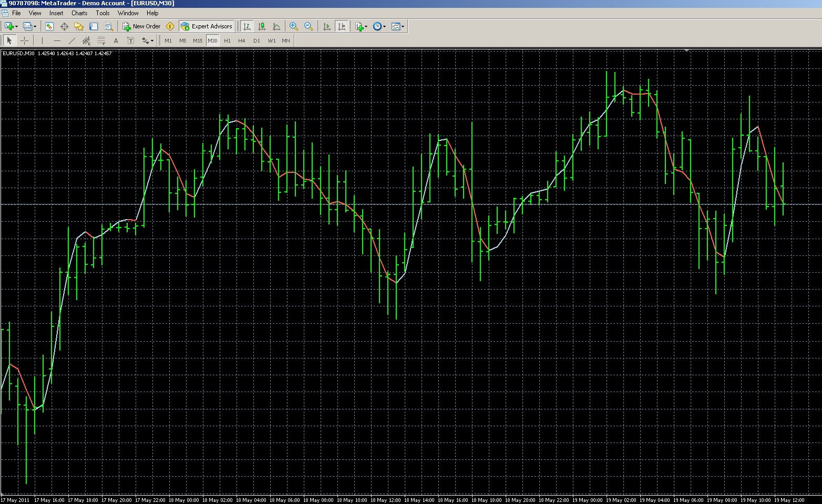This screenshot has width=822, height=504.
Task: Click the New Order button
Action: click(141, 26)
